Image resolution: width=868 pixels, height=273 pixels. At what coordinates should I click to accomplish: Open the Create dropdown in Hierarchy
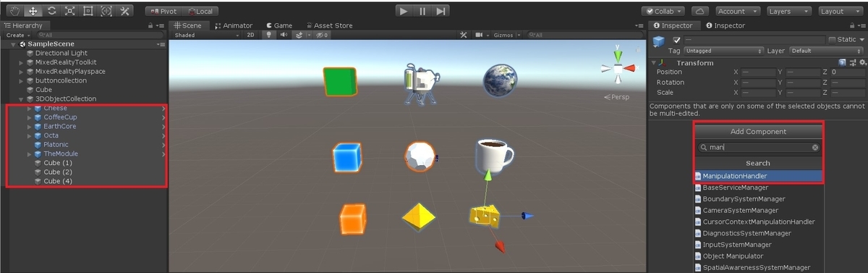[x=17, y=35]
